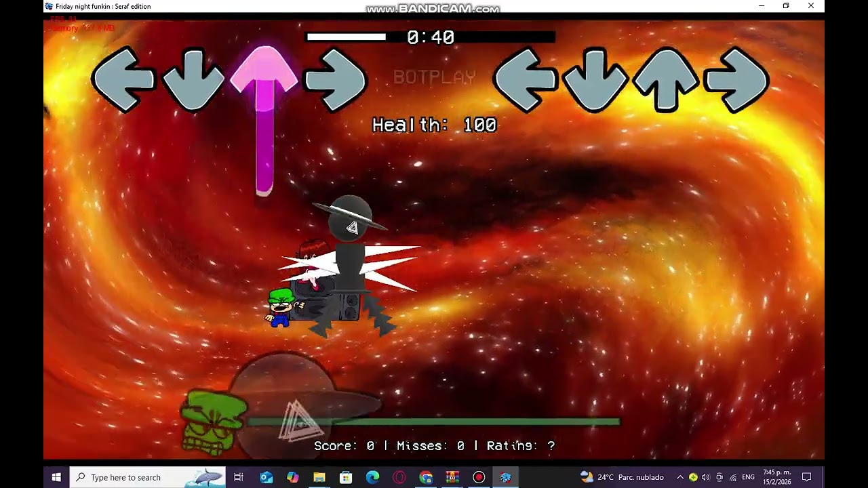Screen dimensions: 868x488
Task: Click the 0:40 song timer text
Action: tap(431, 37)
